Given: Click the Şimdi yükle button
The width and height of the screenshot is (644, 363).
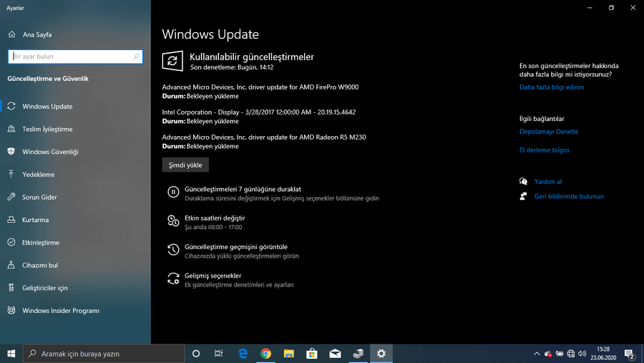Looking at the screenshot, I should (x=185, y=165).
